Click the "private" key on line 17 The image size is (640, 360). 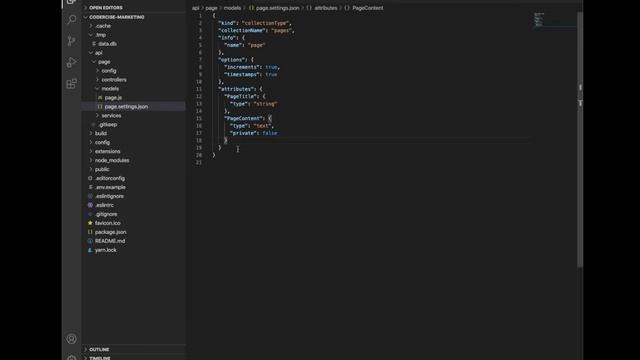click(x=243, y=133)
